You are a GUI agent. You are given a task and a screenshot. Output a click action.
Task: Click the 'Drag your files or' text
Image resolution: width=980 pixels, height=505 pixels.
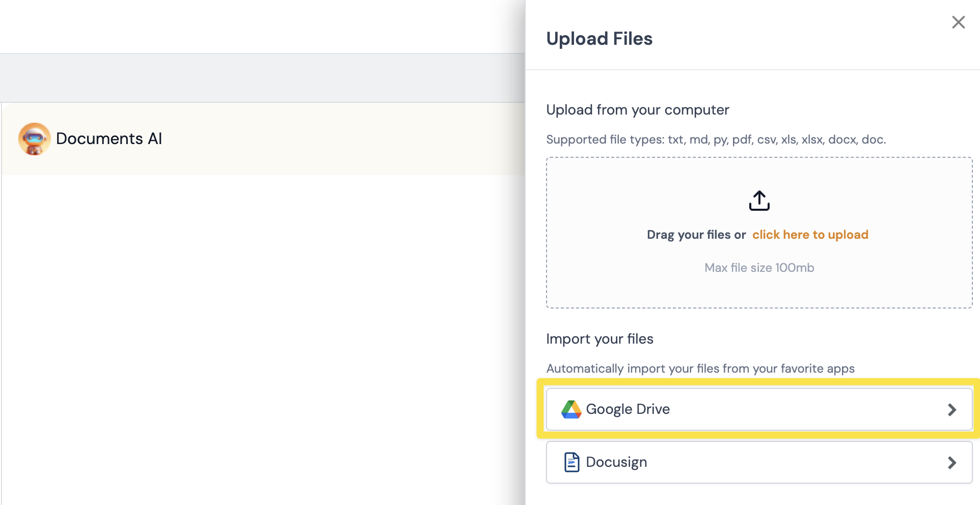(696, 235)
